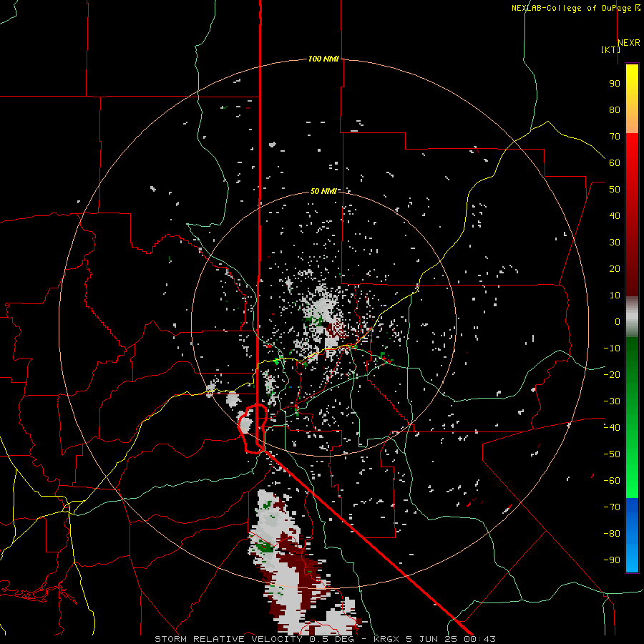The image size is (644, 644).
Task: Click the 5 JUN 25 date text
Action: 431,639
